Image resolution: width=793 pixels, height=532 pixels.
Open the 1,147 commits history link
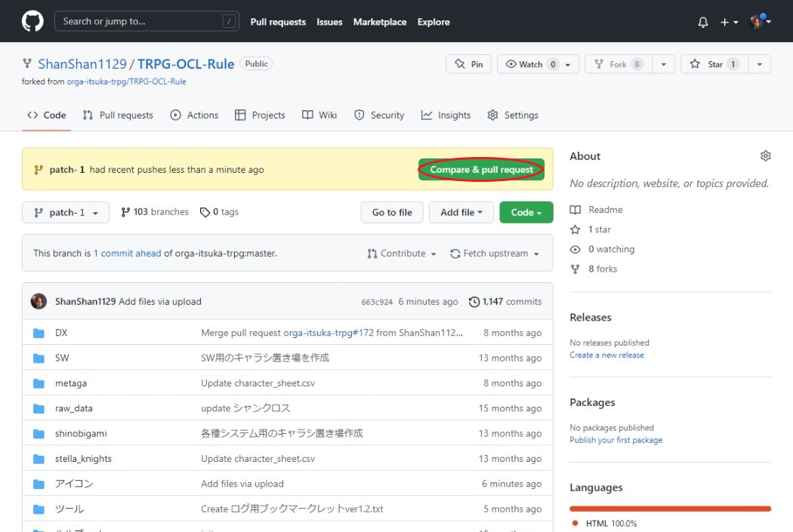point(505,302)
